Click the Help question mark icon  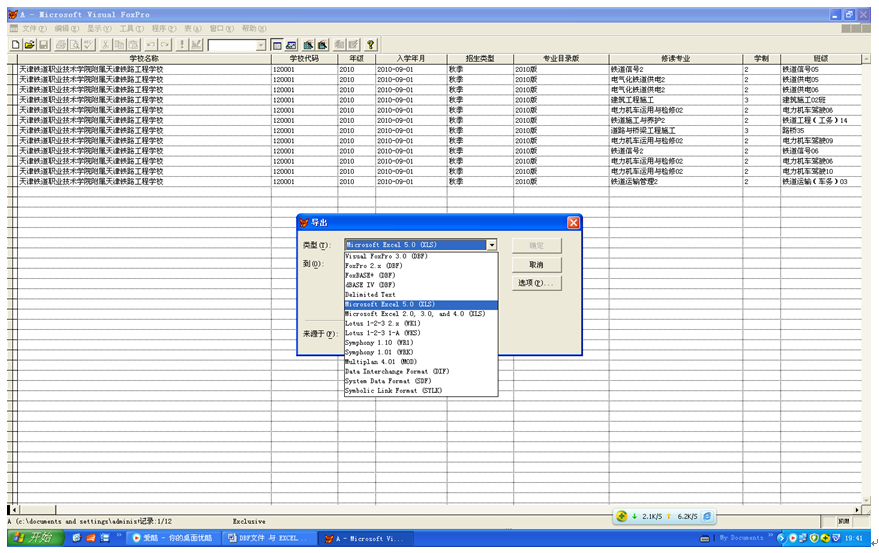(371, 45)
